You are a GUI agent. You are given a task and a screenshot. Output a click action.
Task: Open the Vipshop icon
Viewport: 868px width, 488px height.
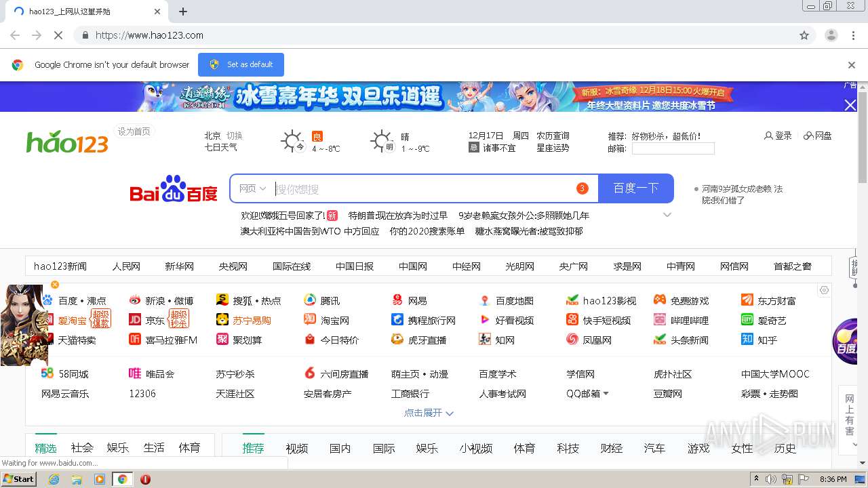click(135, 373)
